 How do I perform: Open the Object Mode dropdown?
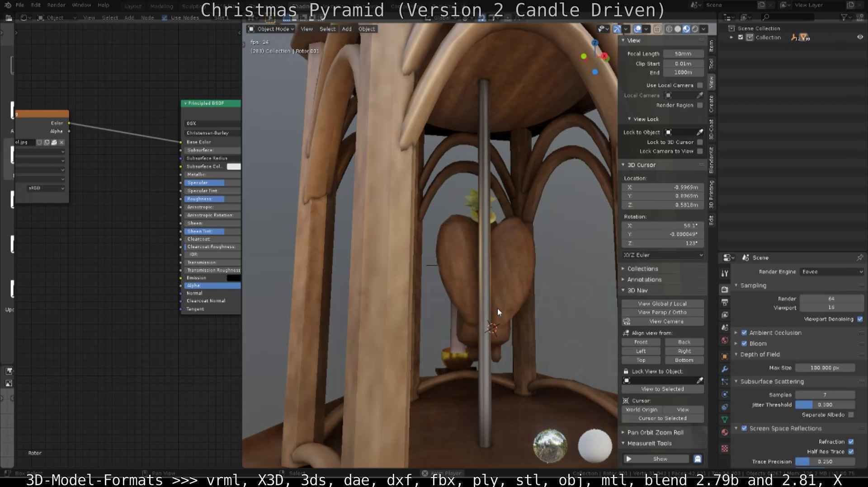point(271,29)
